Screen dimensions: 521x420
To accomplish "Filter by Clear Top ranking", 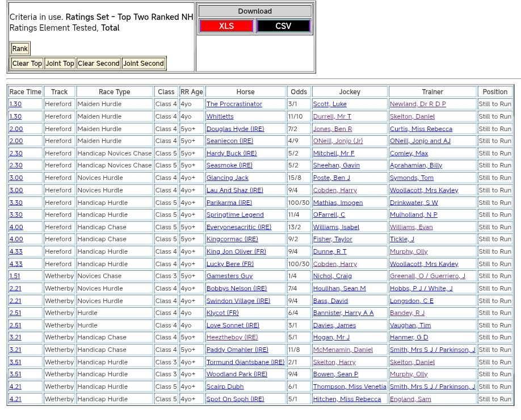I will point(27,64).
